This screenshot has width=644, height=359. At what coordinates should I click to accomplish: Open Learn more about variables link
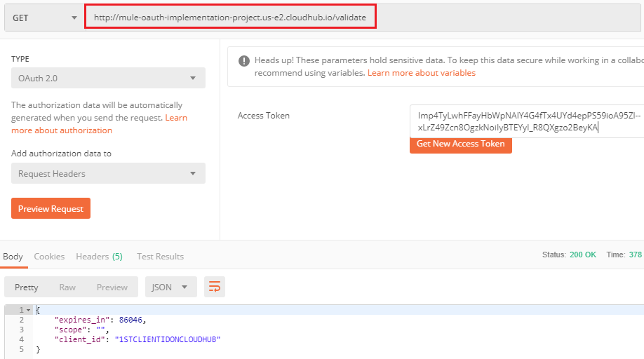point(422,73)
